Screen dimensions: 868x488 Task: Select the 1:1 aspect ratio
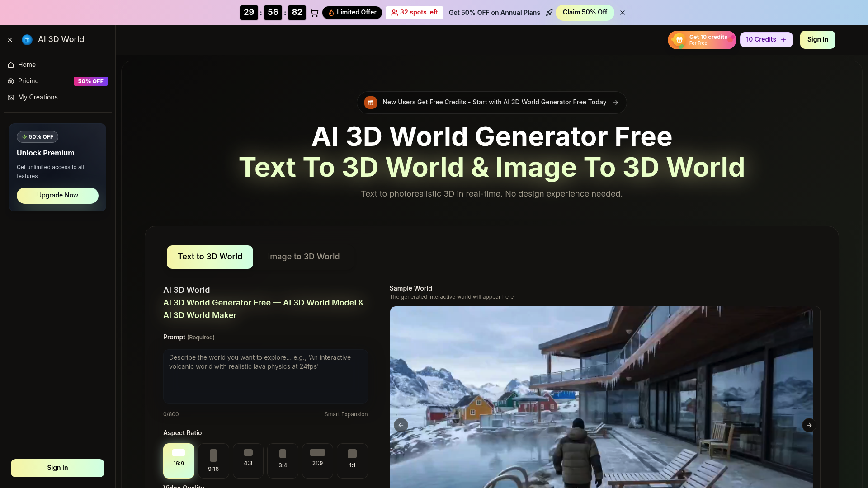(352, 460)
